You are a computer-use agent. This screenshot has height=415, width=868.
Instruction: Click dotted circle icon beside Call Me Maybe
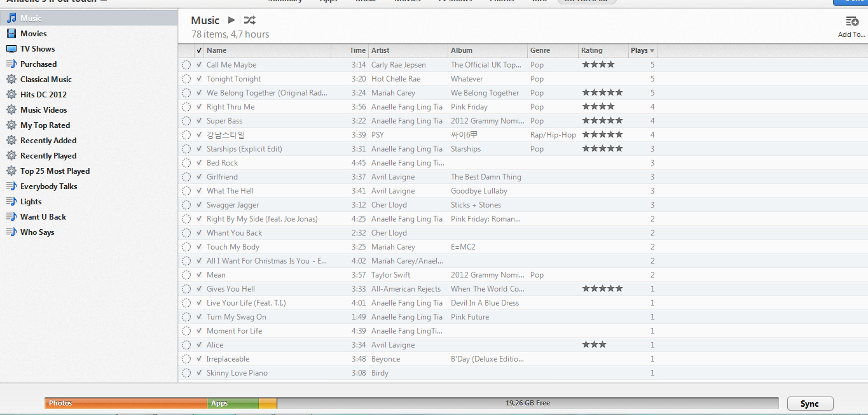186,65
